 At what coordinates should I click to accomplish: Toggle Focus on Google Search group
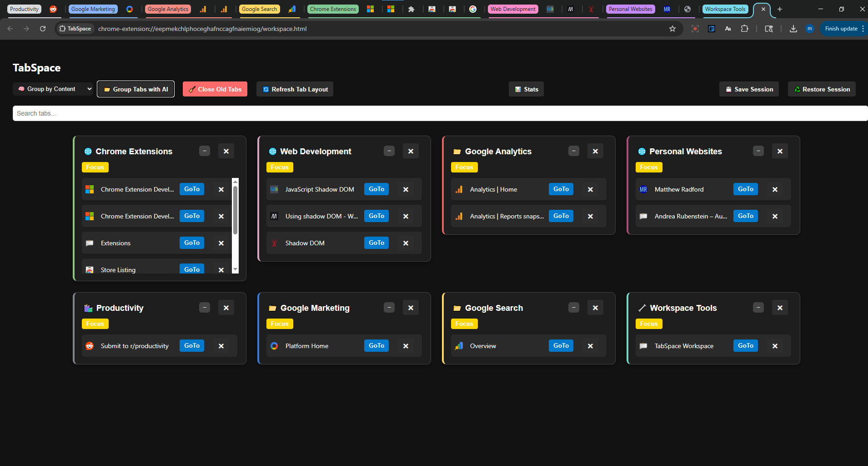(x=464, y=324)
